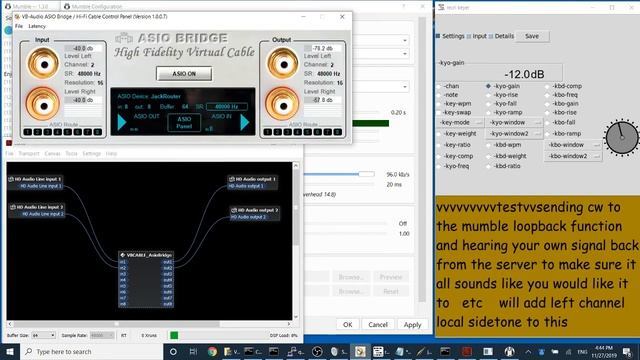
Task: Click the HD Audio Line input 1 node
Action: point(36,182)
